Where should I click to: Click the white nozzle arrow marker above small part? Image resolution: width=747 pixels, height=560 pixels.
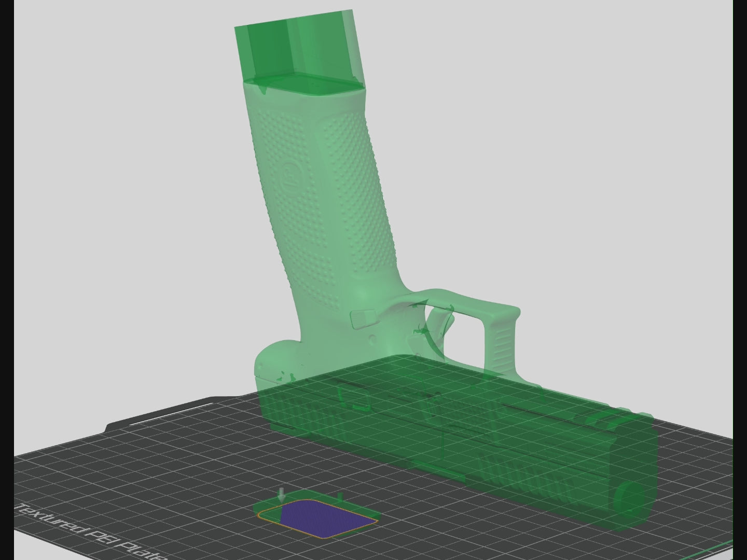tap(281, 494)
